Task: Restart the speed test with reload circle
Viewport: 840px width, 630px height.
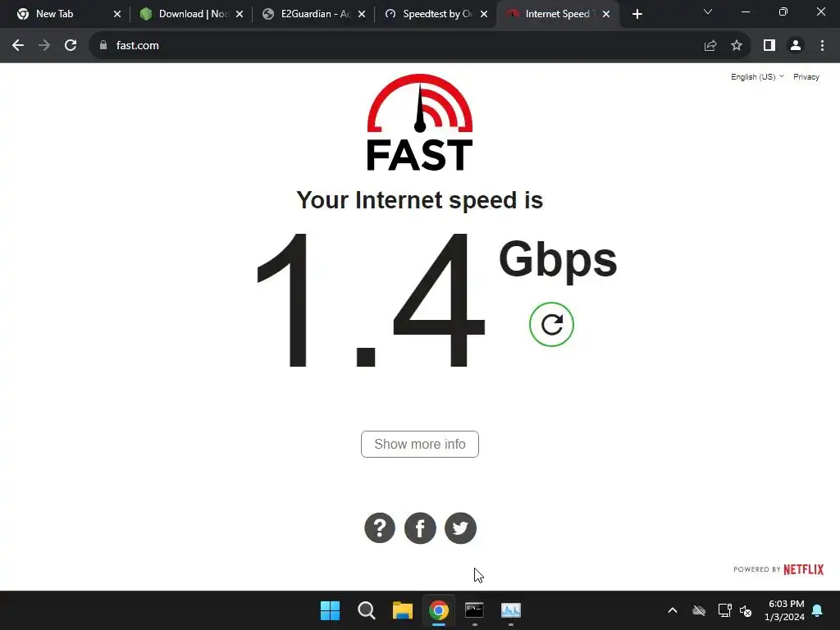Action: point(551,324)
